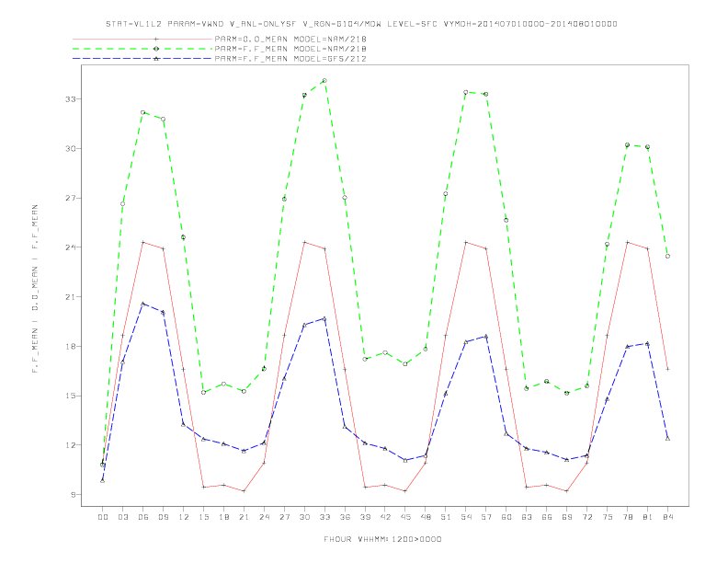The height and width of the screenshot is (563, 728).
Task: Click x-axis tick label 12
Action: pyautogui.click(x=184, y=517)
